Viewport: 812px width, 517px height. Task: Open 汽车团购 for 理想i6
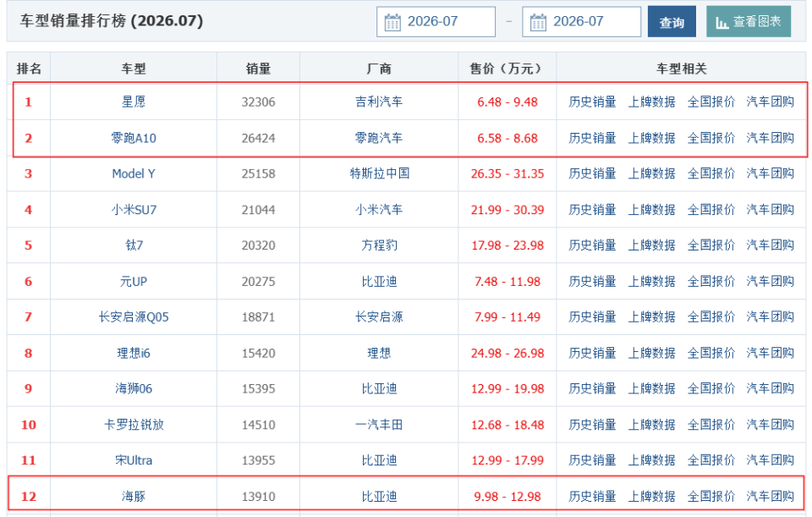coord(770,354)
